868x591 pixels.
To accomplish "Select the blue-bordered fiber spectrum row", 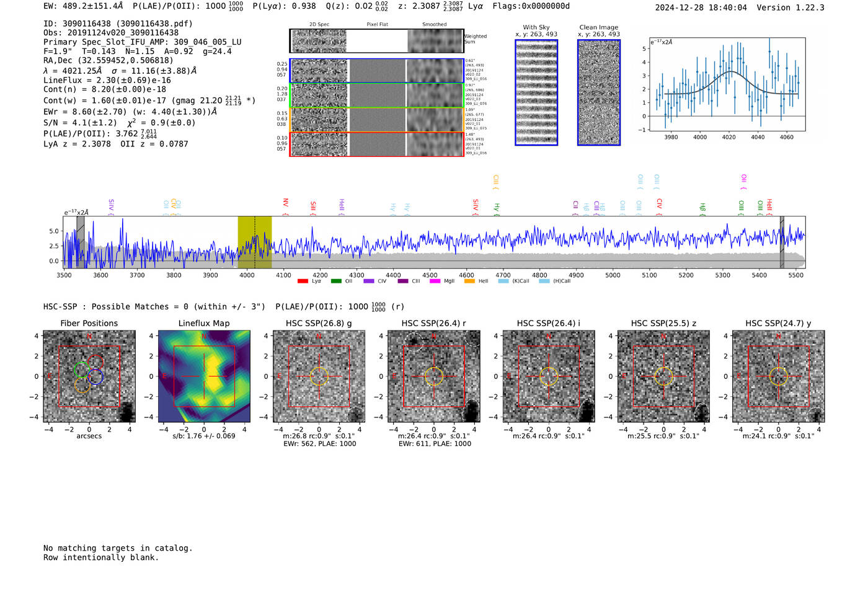I will (376, 71).
